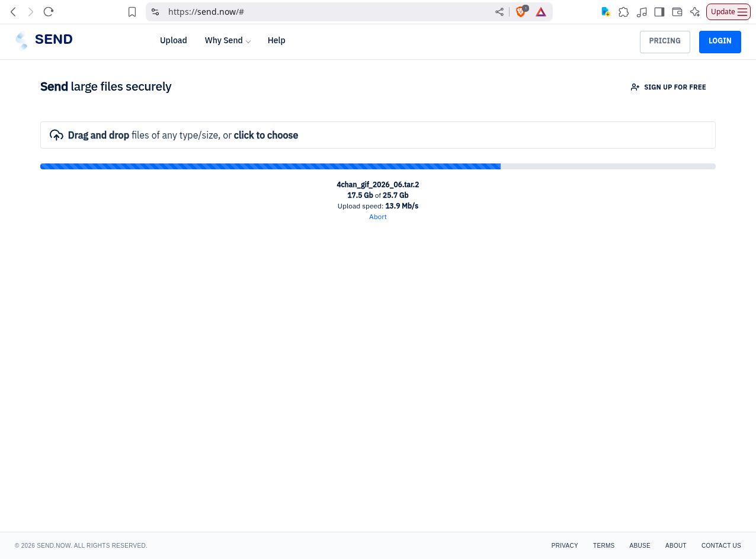
Task: Open the extensions puzzle piece icon
Action: [624, 12]
